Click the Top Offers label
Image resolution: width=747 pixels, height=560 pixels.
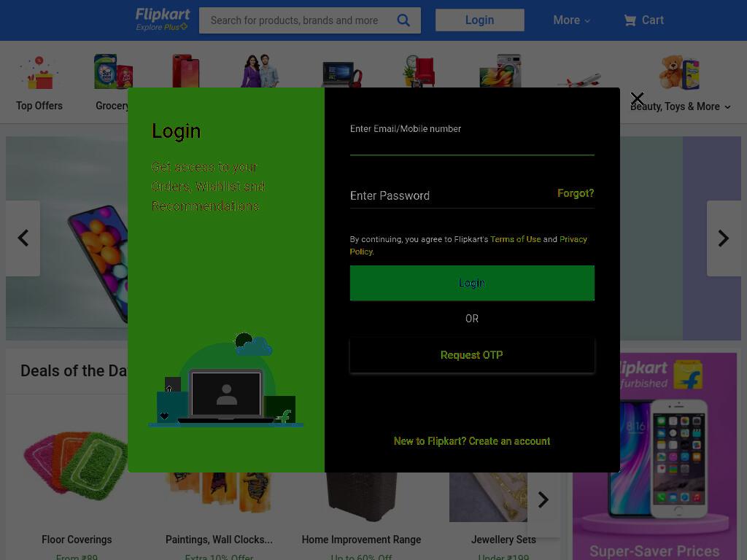pos(39,106)
